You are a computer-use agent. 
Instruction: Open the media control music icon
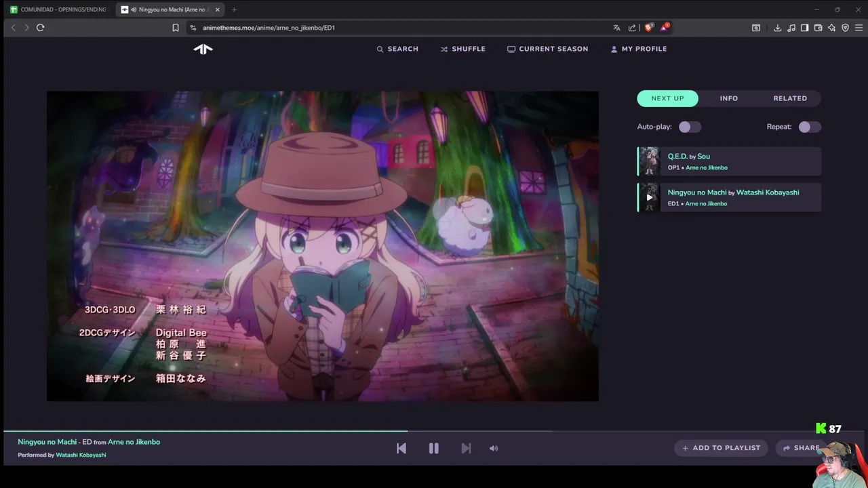[x=791, y=28]
